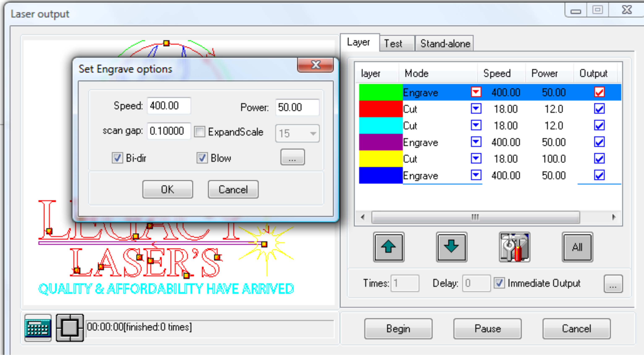644x355 pixels.
Task: Open the keypad panel icon at bottom left
Action: click(x=38, y=328)
